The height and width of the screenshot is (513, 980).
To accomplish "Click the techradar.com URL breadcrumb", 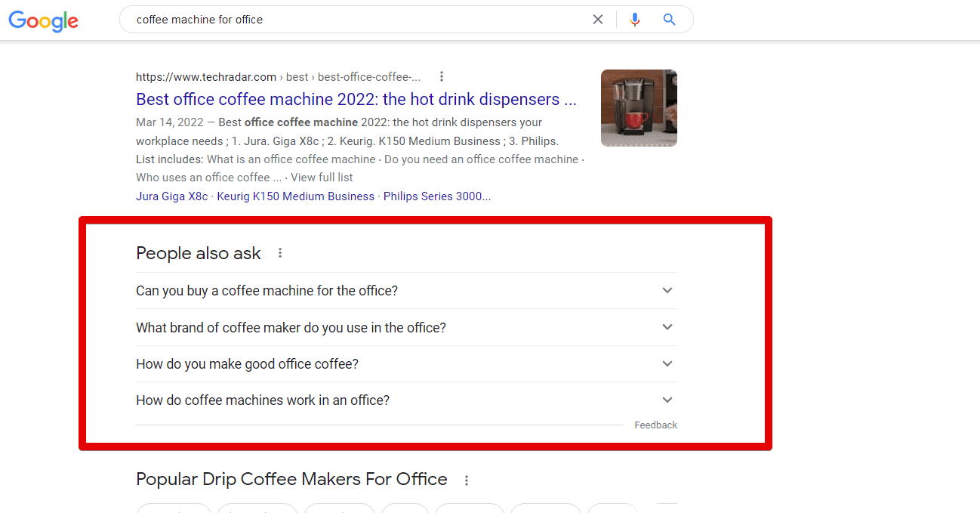I will tap(278, 77).
